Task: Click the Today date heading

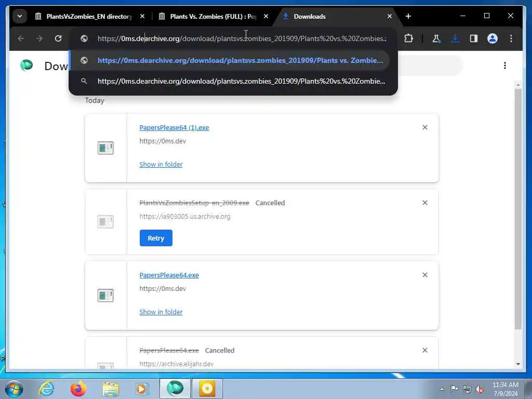Action: 95,100
